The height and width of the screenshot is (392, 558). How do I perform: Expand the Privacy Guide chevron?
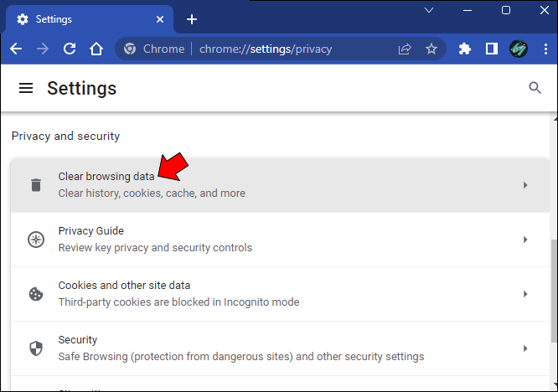[x=525, y=240]
